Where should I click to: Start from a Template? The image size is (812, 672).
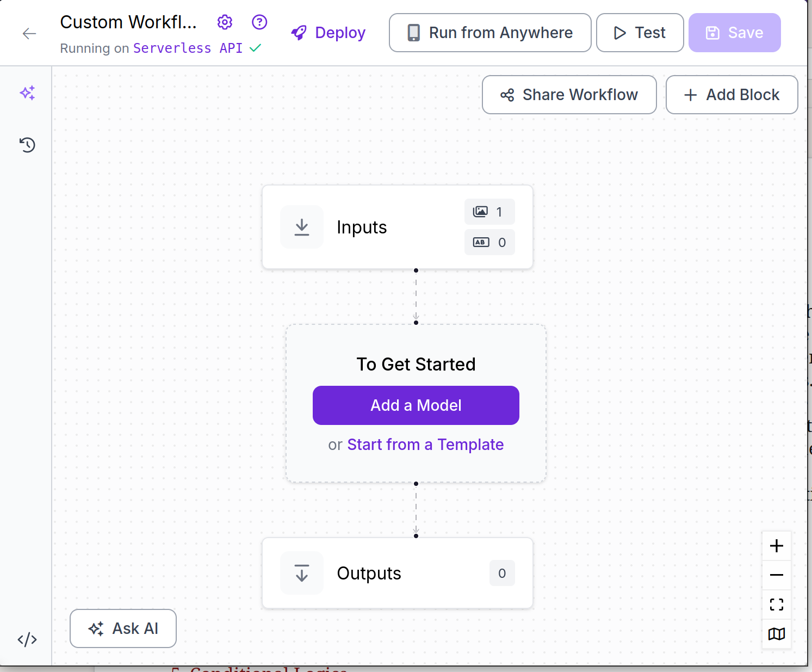[x=425, y=445]
